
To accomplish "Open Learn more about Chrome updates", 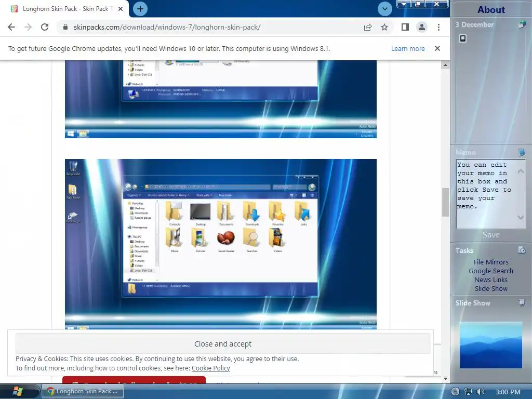I will click(408, 48).
